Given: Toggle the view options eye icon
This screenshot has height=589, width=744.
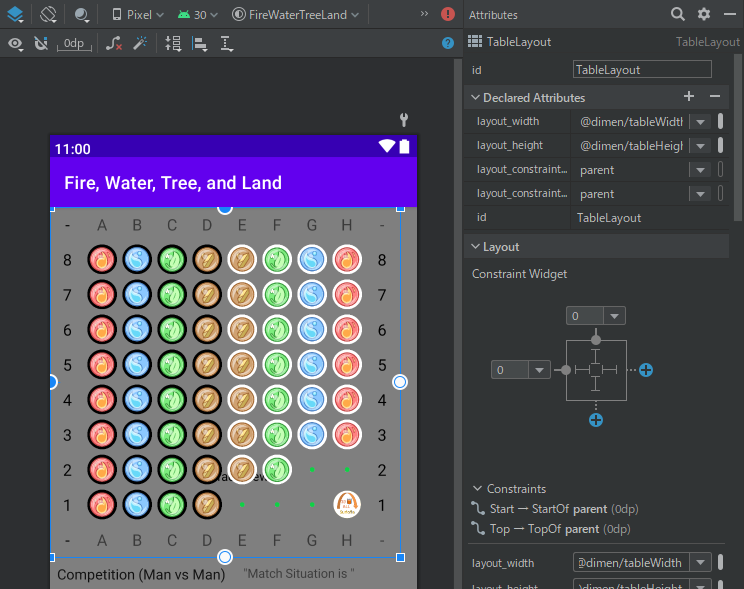Looking at the screenshot, I should click(x=15, y=44).
